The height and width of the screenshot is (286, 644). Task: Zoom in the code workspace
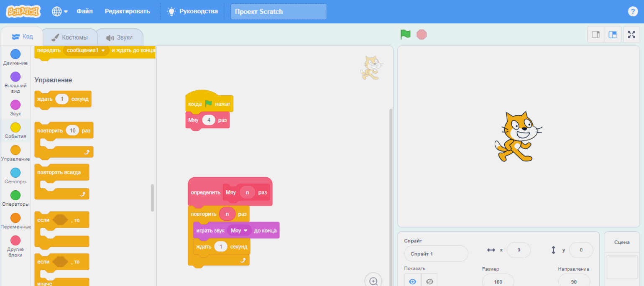pyautogui.click(x=373, y=281)
